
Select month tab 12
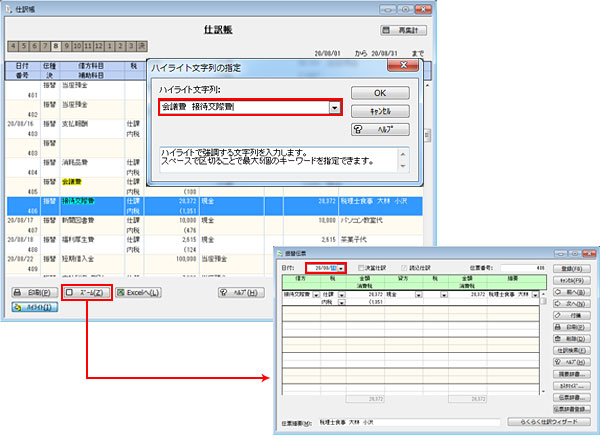tap(99, 46)
